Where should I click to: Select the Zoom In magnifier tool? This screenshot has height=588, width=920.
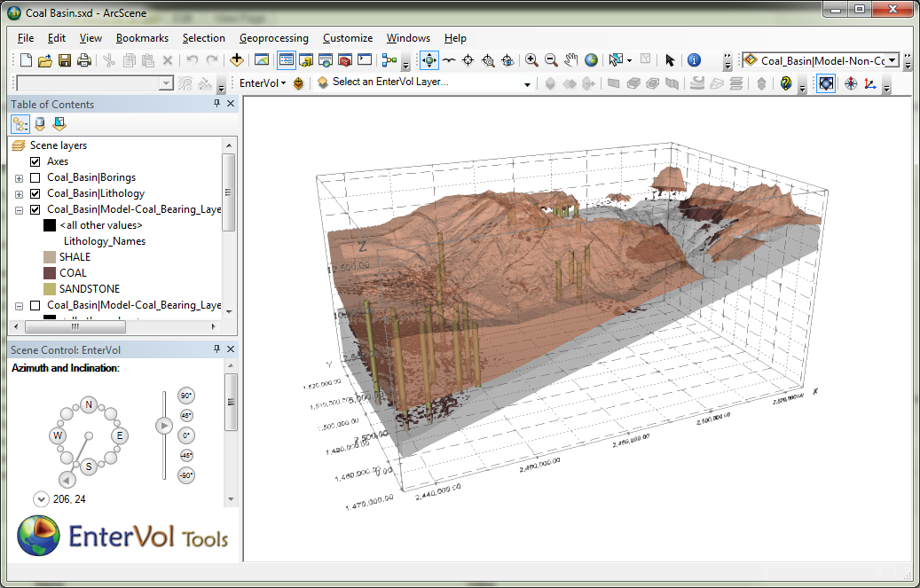pyautogui.click(x=531, y=59)
